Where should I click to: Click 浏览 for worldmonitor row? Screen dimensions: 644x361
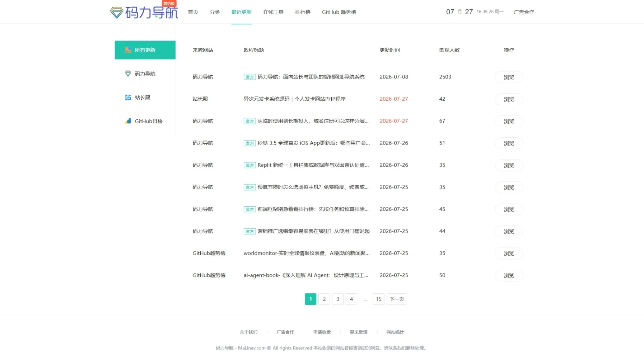click(x=509, y=253)
